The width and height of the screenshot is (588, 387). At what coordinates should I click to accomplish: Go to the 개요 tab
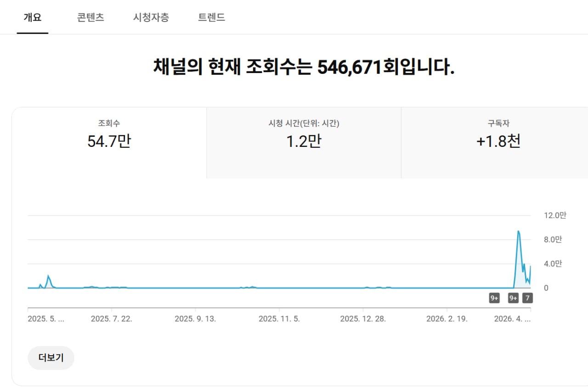pyautogui.click(x=33, y=17)
